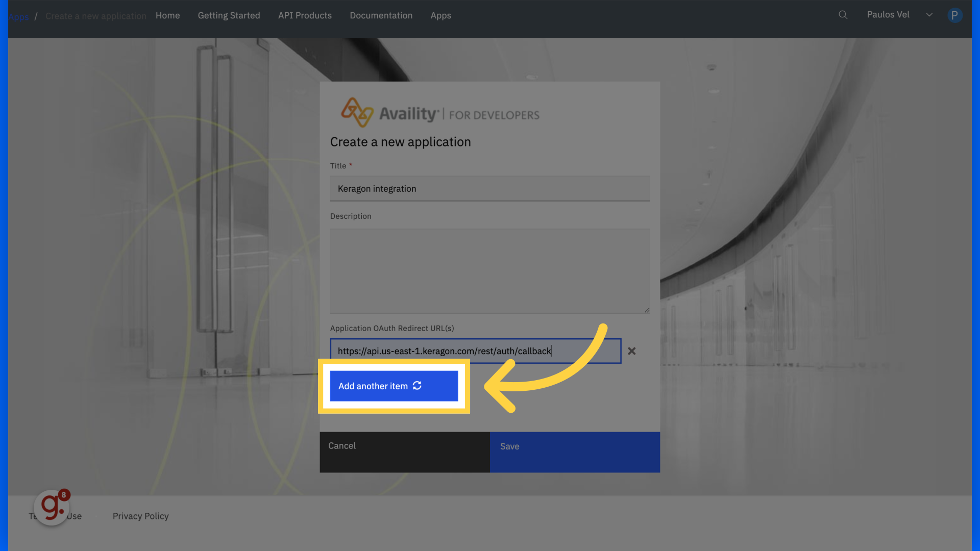Save the new application
This screenshot has width=980, height=551.
point(575,452)
